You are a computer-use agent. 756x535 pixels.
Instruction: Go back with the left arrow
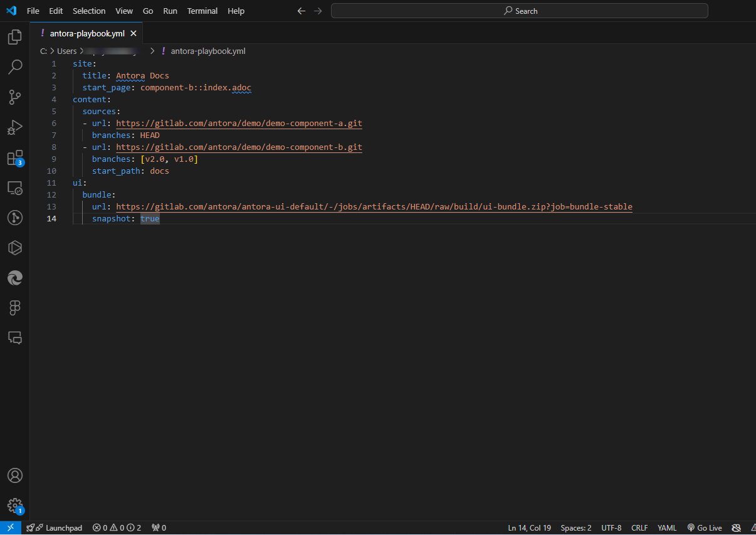(302, 11)
